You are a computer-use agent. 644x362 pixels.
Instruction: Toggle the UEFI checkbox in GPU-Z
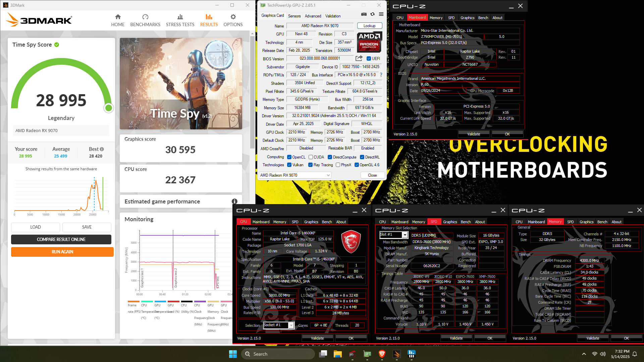click(369, 59)
